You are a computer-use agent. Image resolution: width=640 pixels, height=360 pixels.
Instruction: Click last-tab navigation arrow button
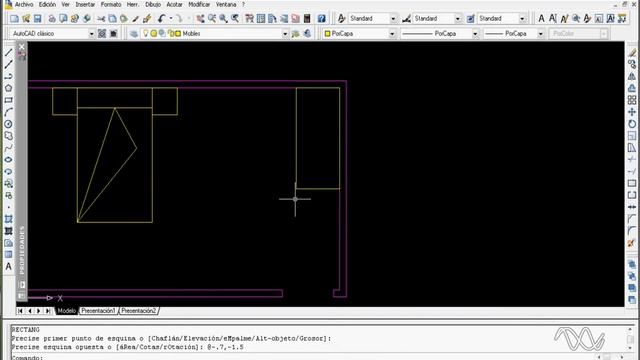[48, 311]
